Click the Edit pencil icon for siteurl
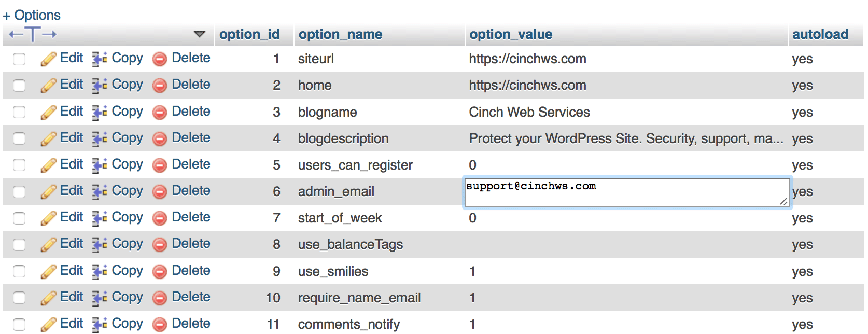Viewport: 868px width, 334px height. (48, 59)
